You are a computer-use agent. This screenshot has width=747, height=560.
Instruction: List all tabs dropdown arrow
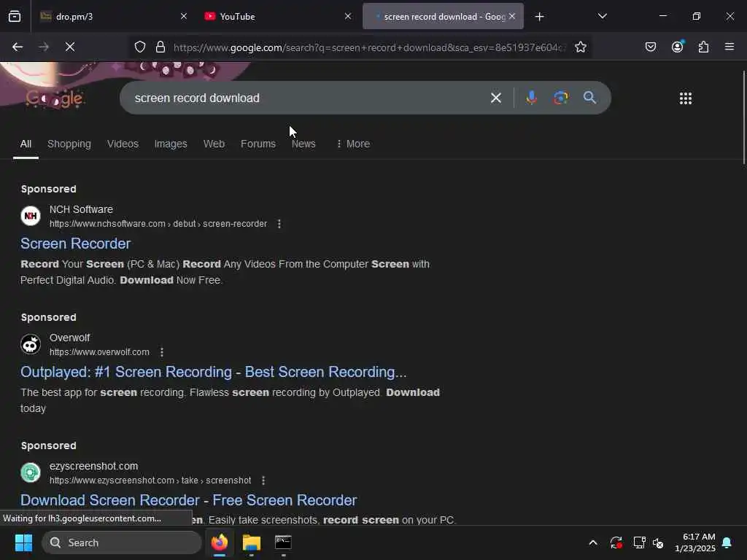(602, 16)
